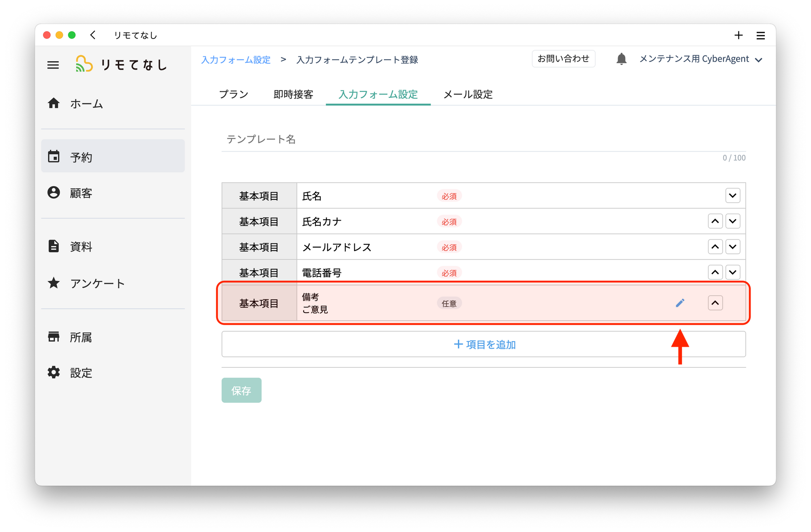The width and height of the screenshot is (811, 532).
Task: Move the 電話番号 row up
Action: click(715, 272)
